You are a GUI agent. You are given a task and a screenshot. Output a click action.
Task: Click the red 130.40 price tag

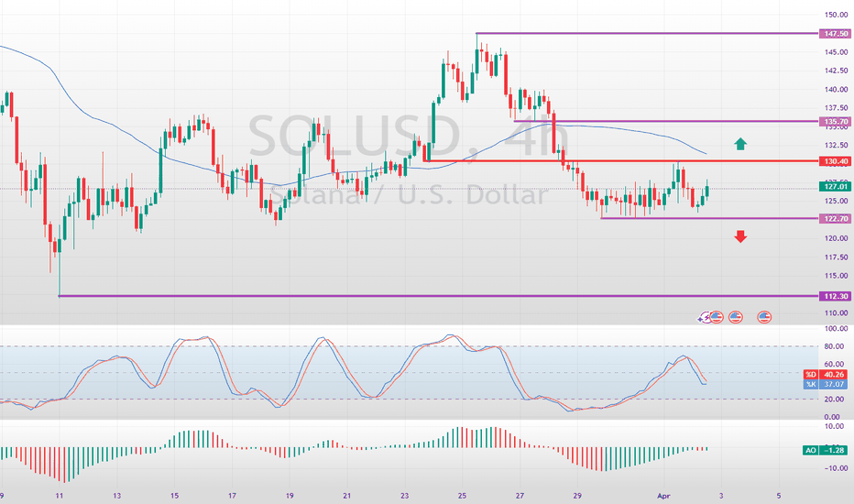[835, 161]
